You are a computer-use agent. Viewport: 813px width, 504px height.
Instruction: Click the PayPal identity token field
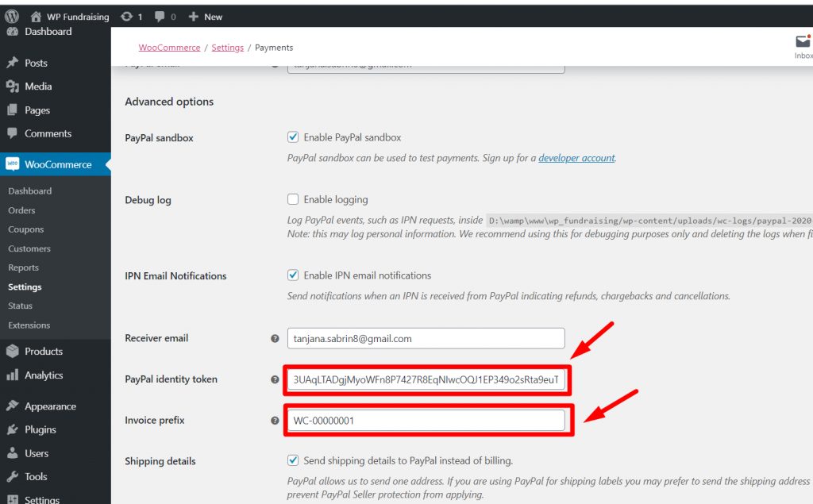point(426,379)
